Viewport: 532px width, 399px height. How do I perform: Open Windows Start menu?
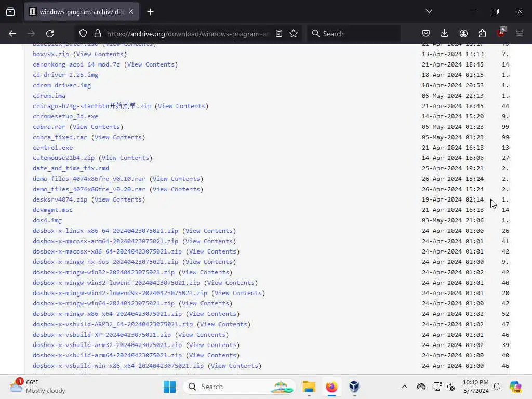[x=170, y=387]
